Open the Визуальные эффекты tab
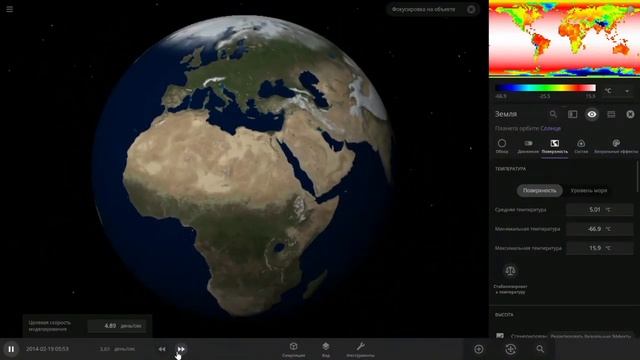 click(x=616, y=146)
